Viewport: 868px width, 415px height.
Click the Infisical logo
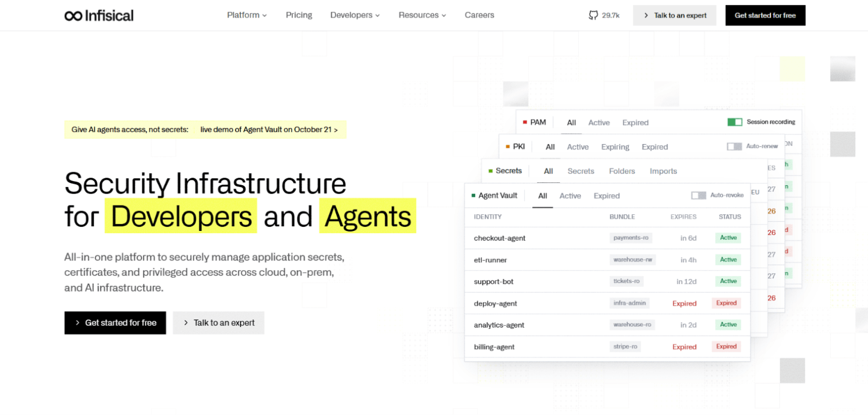tap(99, 16)
